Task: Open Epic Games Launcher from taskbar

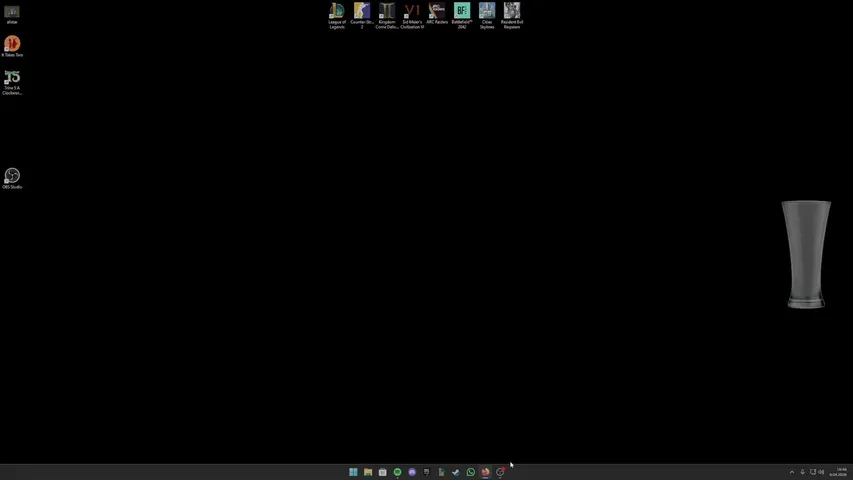Action: 426,472
